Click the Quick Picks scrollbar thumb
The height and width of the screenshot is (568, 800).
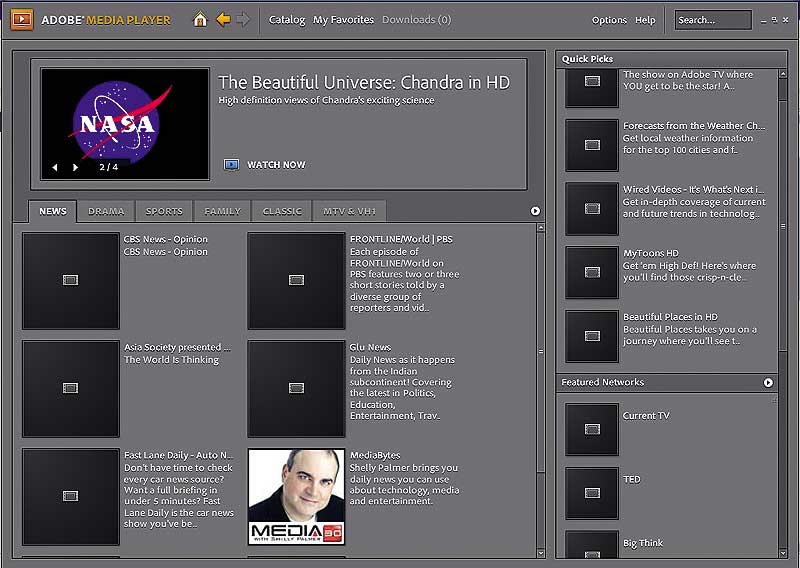pyautogui.click(x=783, y=226)
